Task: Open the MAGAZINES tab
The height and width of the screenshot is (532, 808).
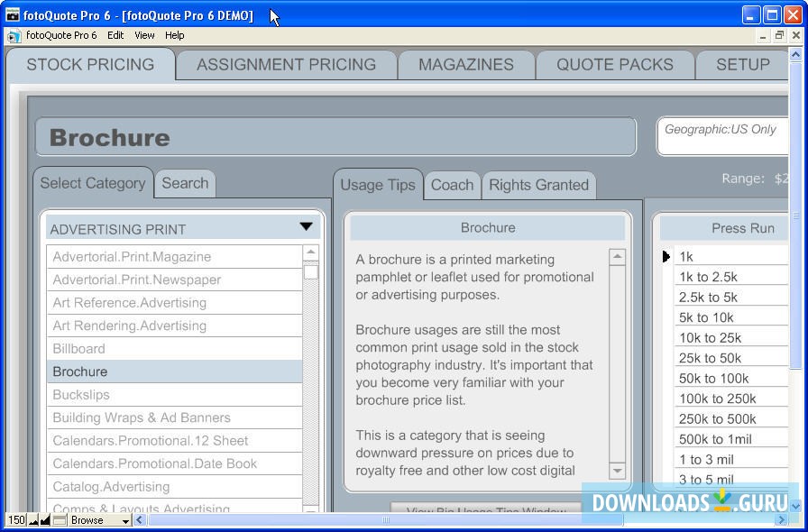Action: [x=466, y=64]
